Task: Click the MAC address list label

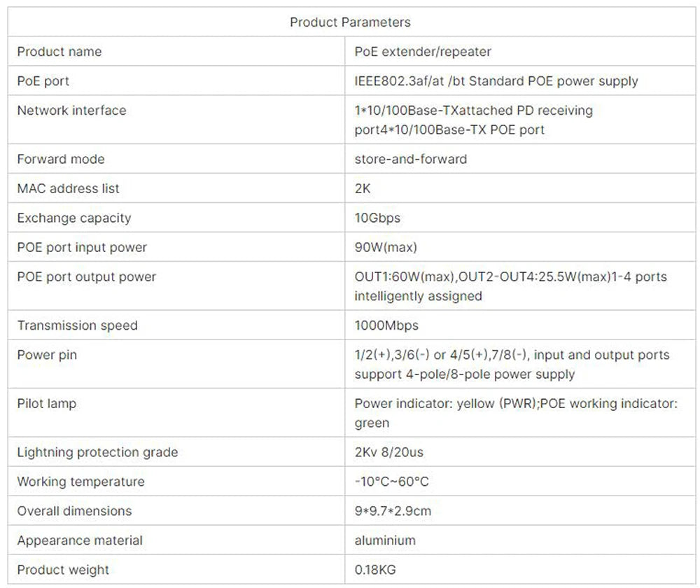Action: click(x=68, y=189)
